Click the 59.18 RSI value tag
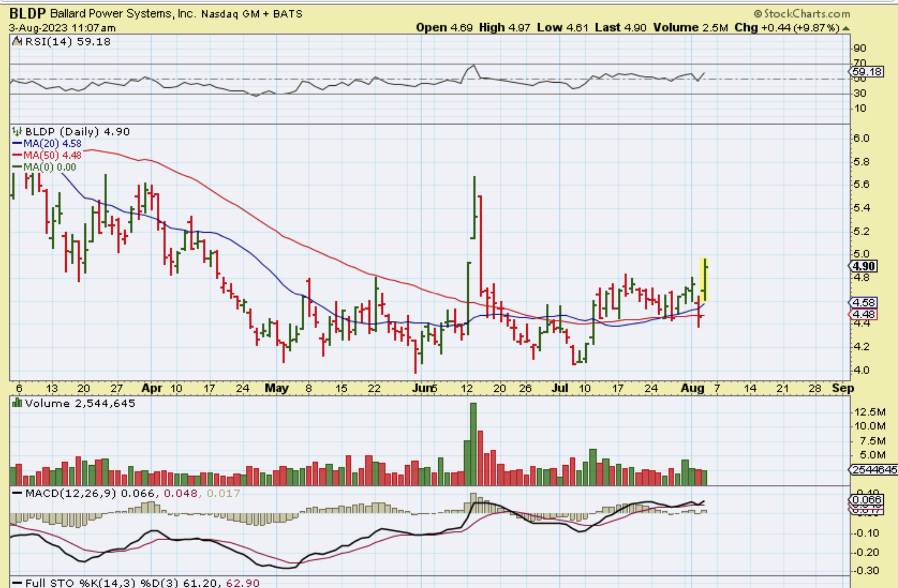The width and height of the screenshot is (898, 588). click(x=867, y=71)
